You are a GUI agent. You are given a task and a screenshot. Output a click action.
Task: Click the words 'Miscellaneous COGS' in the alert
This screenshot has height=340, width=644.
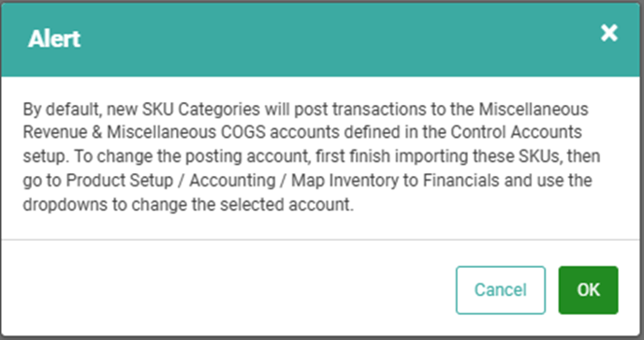186,132
